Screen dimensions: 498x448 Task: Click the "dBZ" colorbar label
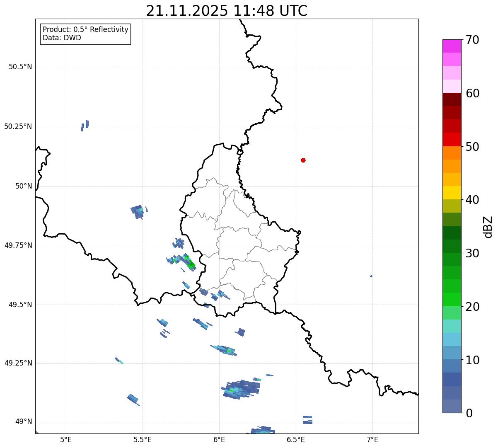488,227
